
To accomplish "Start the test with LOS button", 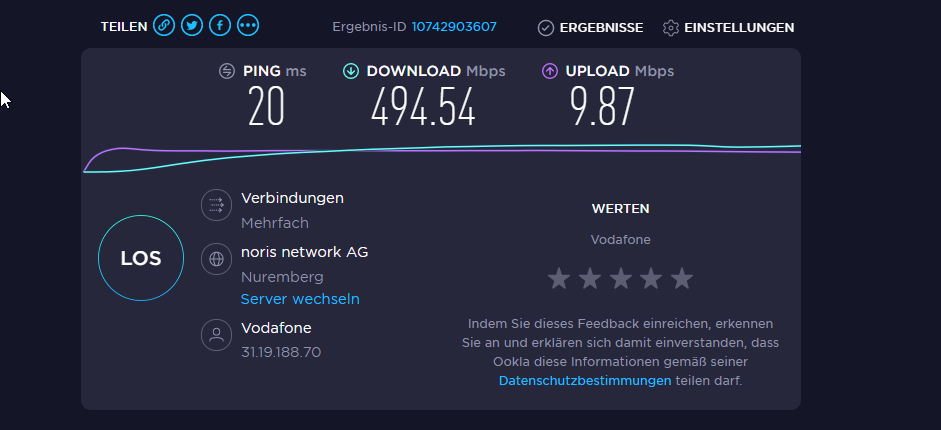I will [x=141, y=258].
